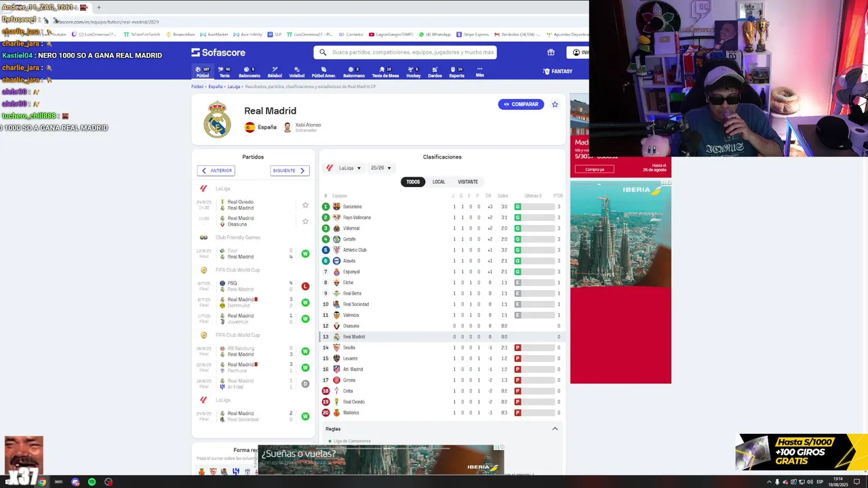Open the Tenis sport tab

pyautogui.click(x=224, y=72)
